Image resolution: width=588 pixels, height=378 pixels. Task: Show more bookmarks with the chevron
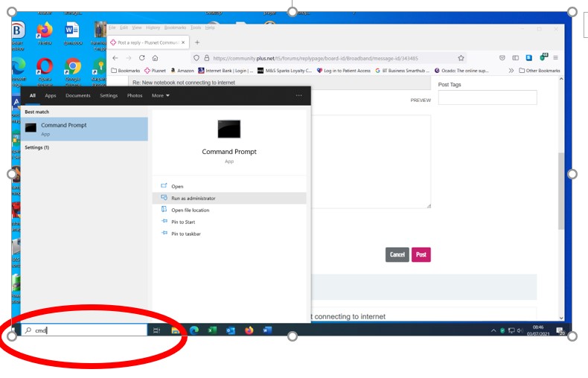(x=511, y=71)
